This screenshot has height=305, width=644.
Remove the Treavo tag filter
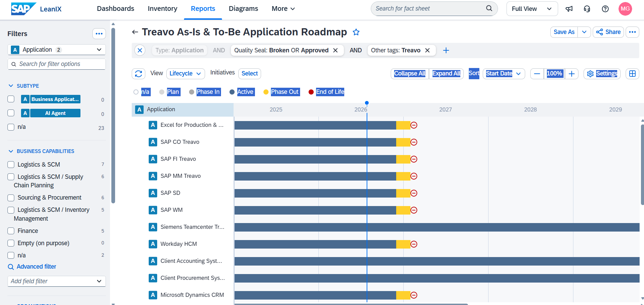[427, 50]
